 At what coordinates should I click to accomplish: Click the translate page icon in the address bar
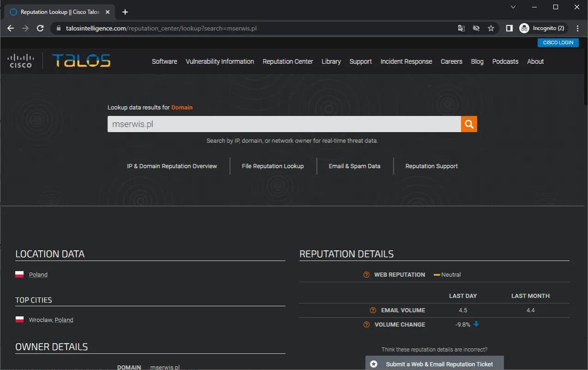tap(461, 28)
